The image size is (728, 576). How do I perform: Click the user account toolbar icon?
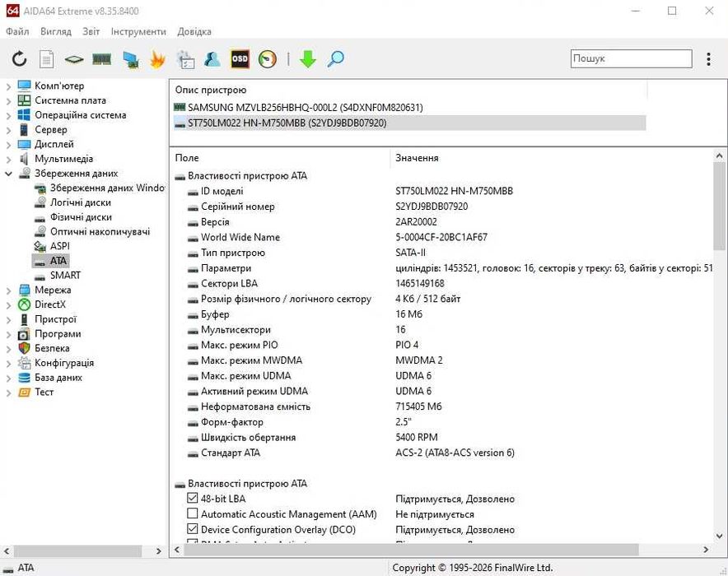[212, 59]
